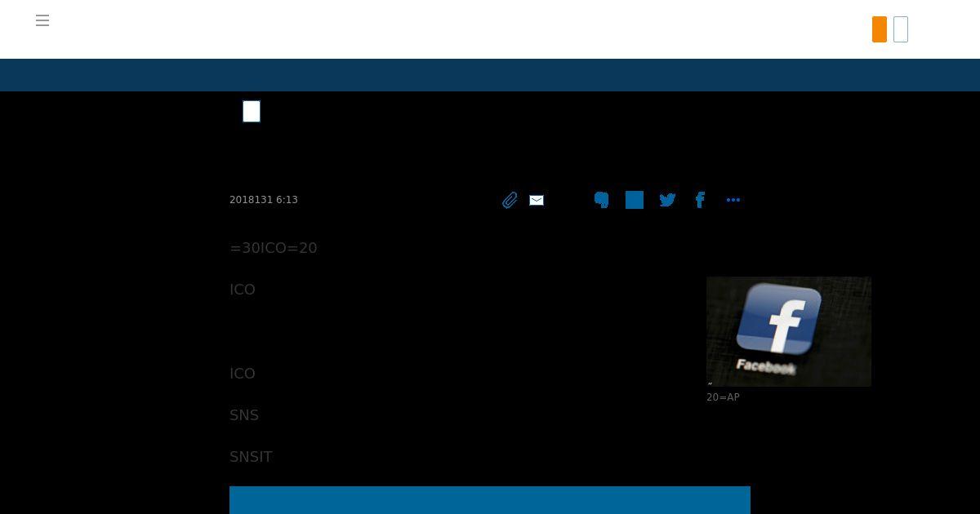Open the Facebook logo photo thumbnail
The width and height of the screenshot is (980, 514).
pyautogui.click(x=789, y=331)
